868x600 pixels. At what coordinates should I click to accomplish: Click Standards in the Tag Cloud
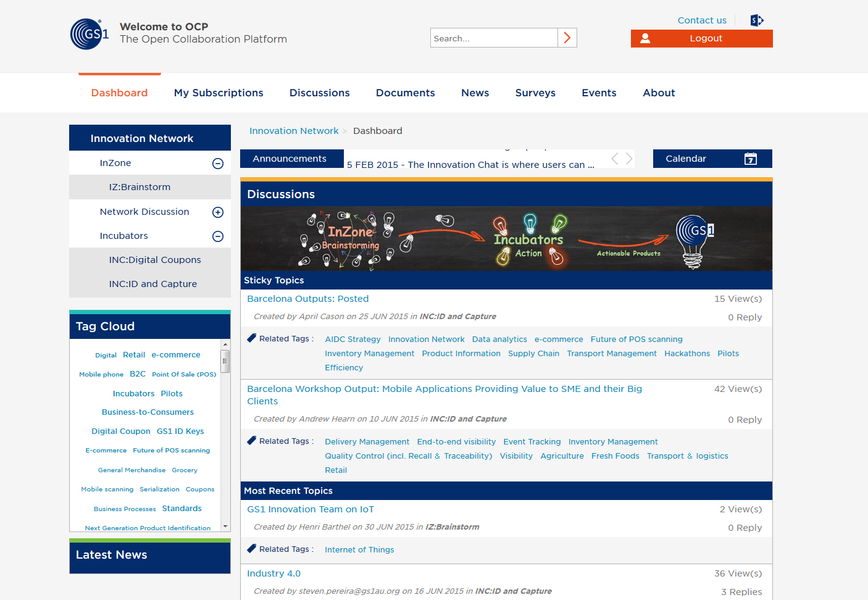click(182, 509)
